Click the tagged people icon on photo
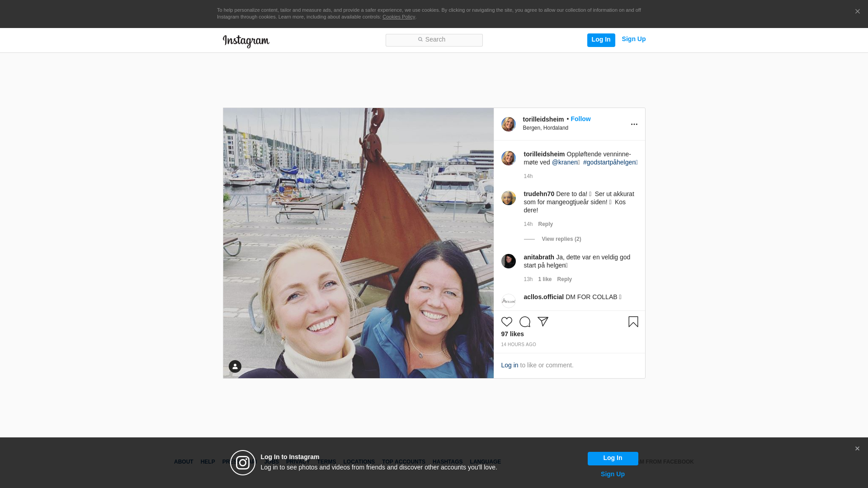Image resolution: width=868 pixels, height=488 pixels. click(235, 366)
